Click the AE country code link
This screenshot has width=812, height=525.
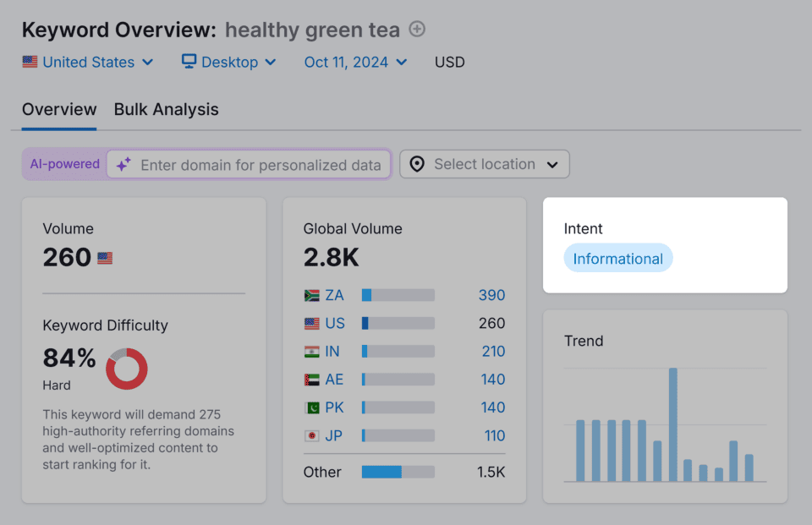(334, 380)
